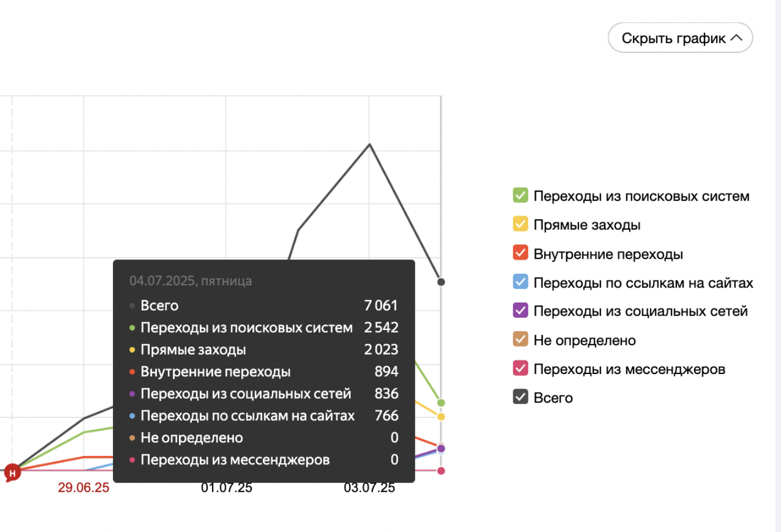Click tooltip Всего value 7 061

click(x=381, y=305)
